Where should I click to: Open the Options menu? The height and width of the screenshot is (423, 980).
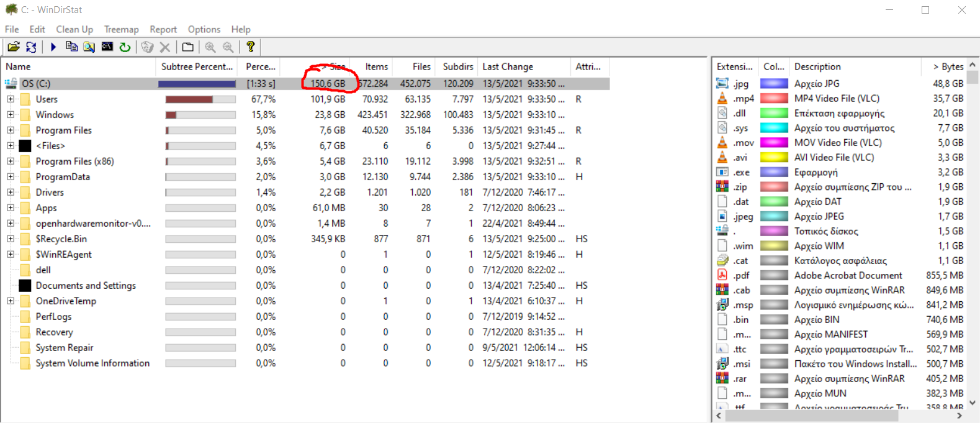pos(204,29)
